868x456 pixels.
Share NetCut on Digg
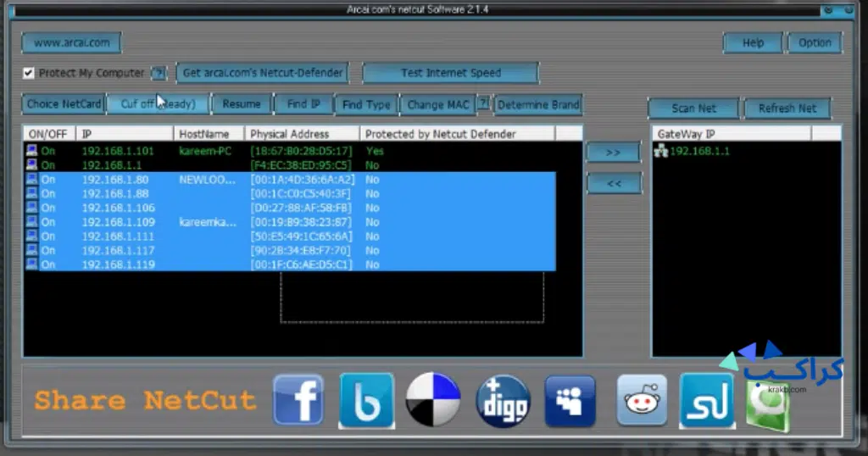click(504, 401)
